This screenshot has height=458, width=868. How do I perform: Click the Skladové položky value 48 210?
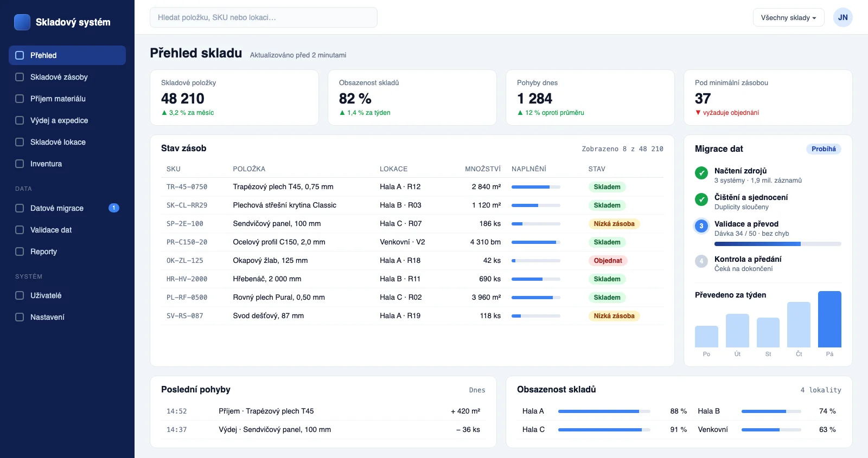point(183,99)
